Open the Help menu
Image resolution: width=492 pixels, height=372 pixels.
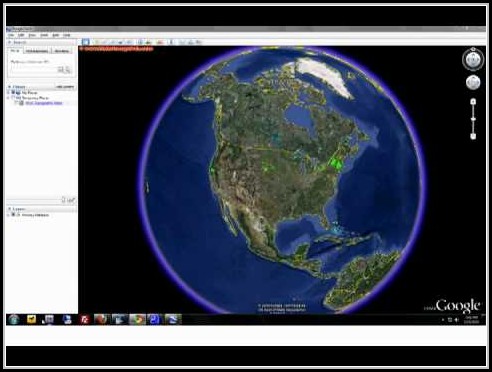tap(67, 35)
